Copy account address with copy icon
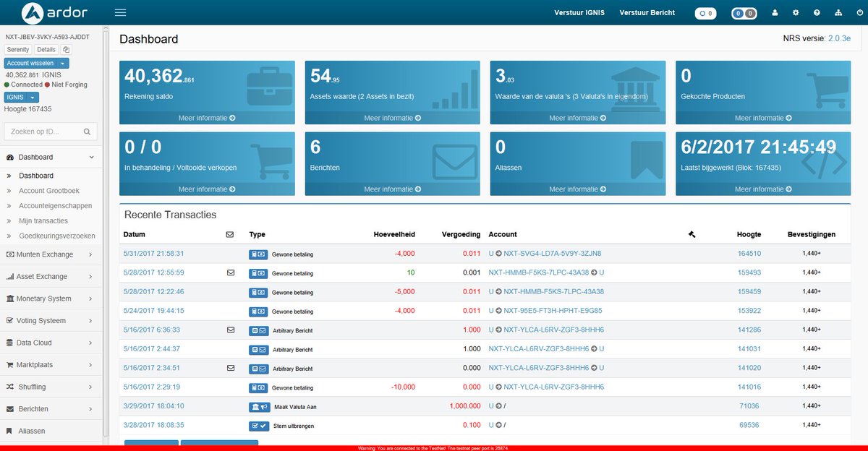This screenshot has width=868, height=451. [x=66, y=50]
